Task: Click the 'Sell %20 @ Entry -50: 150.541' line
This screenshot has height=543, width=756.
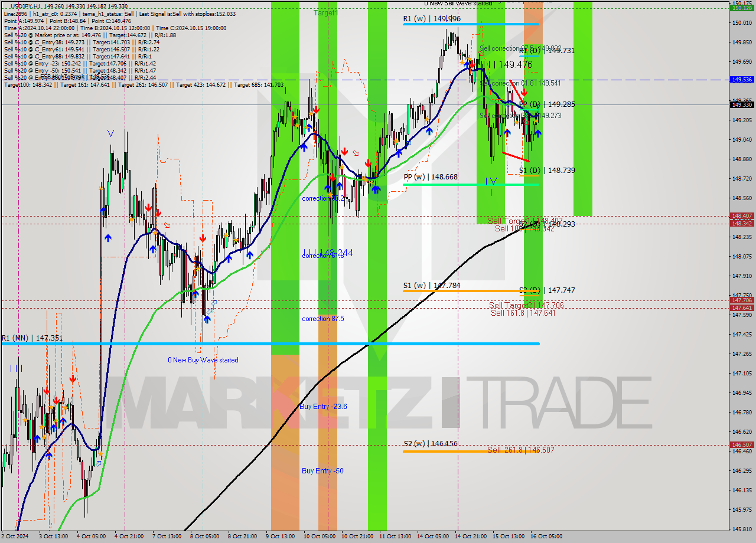Action: tap(80, 70)
